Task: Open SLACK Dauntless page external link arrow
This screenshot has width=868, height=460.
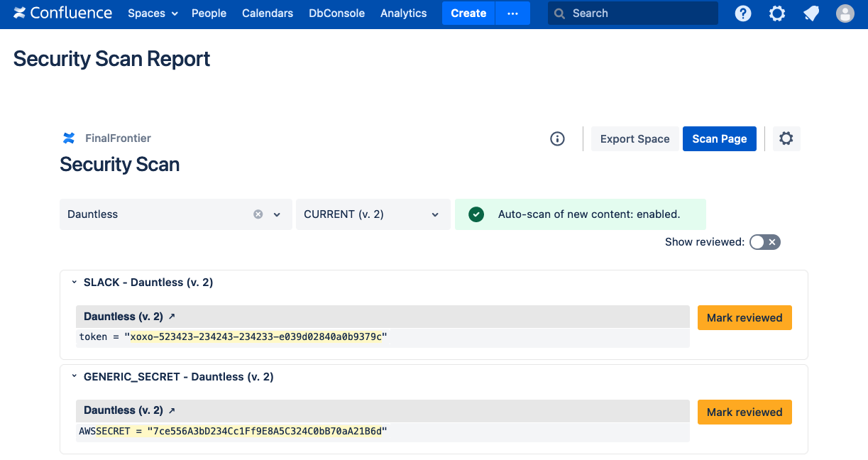Action: pyautogui.click(x=171, y=317)
